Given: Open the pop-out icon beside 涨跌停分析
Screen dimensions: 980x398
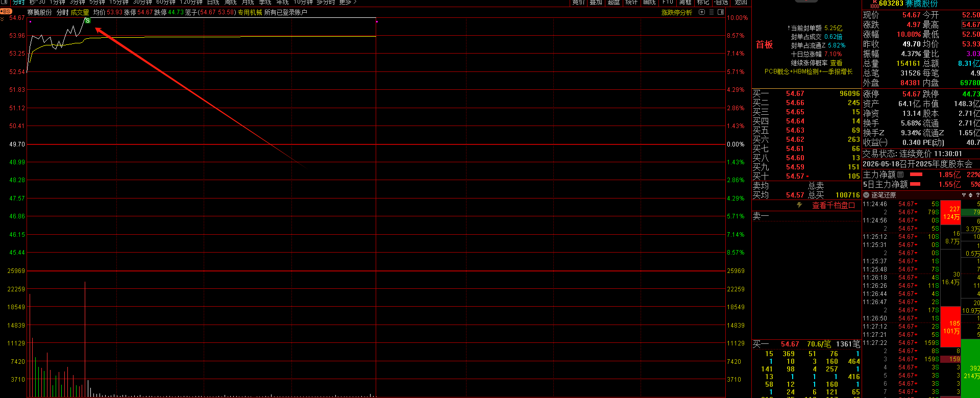Looking at the screenshot, I should tap(702, 12).
